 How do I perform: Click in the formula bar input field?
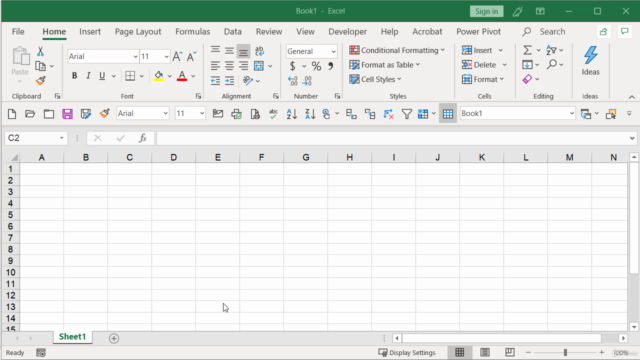click(392, 138)
